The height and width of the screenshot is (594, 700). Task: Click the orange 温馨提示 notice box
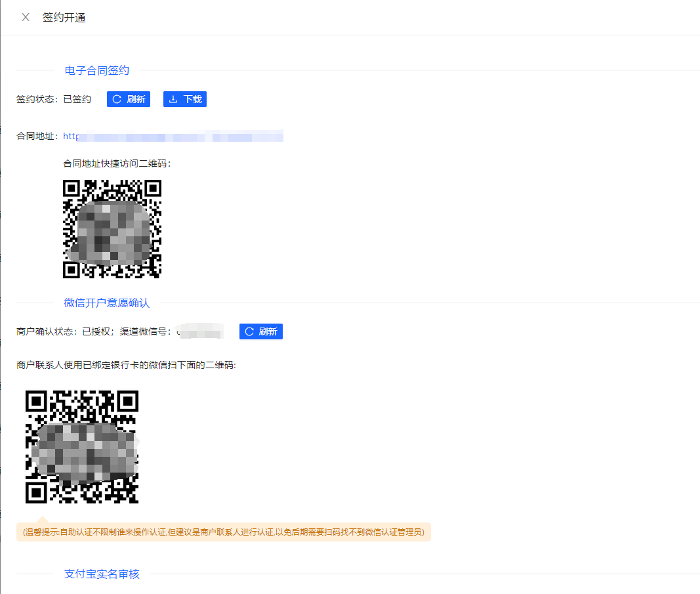(x=223, y=532)
